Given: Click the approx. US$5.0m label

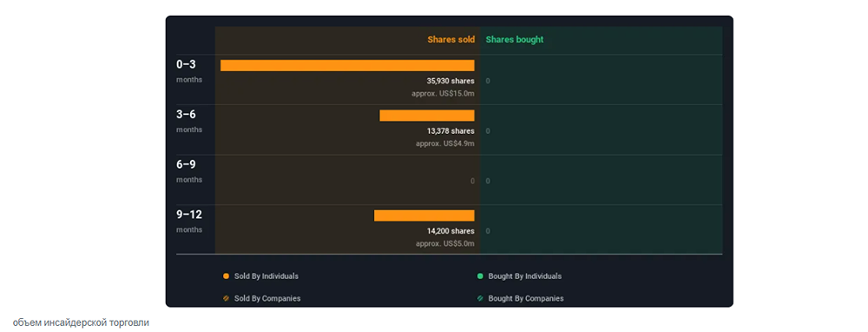Looking at the screenshot, I should 445,244.
